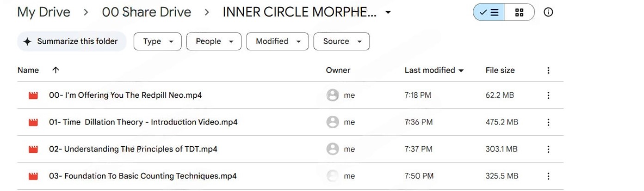Viewport: 644px width, 191px height.
Task: Navigate to 00 Share Drive breadcrumb
Action: [x=147, y=12]
